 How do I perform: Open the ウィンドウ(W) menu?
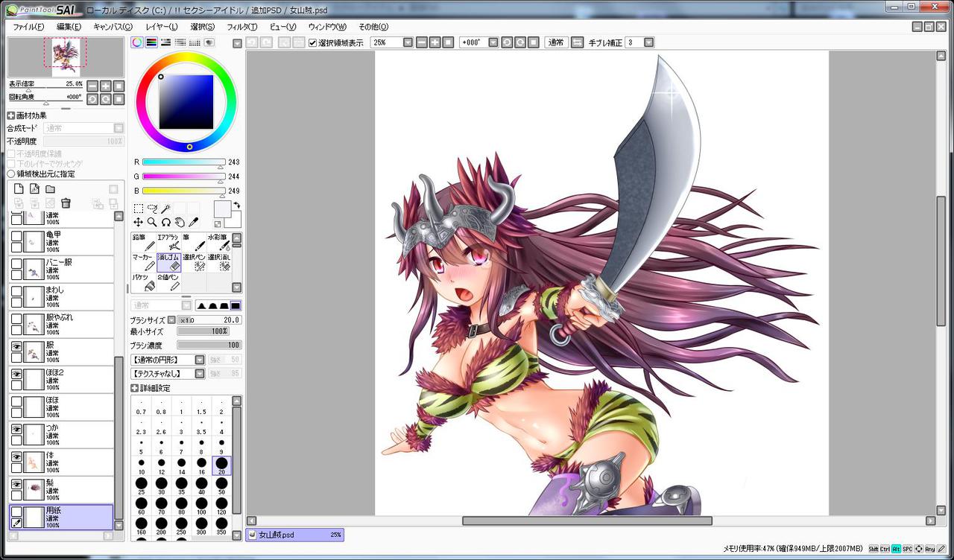click(x=327, y=27)
